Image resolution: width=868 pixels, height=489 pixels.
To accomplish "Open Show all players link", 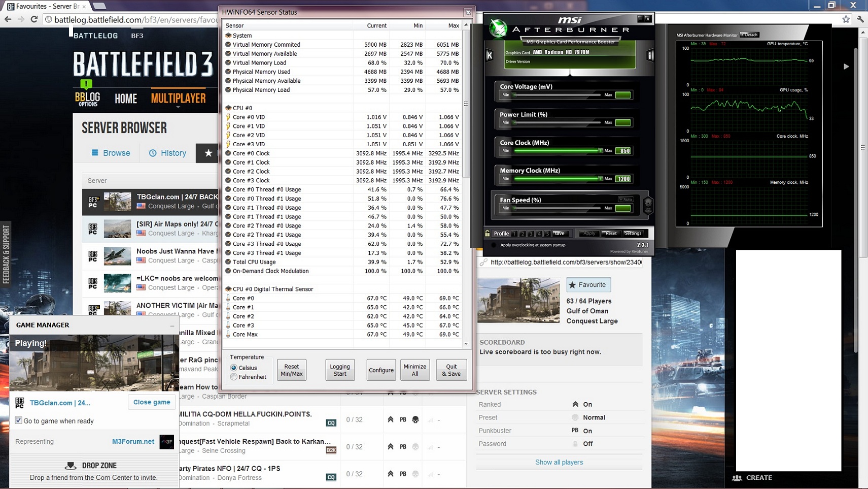I will pyautogui.click(x=559, y=462).
